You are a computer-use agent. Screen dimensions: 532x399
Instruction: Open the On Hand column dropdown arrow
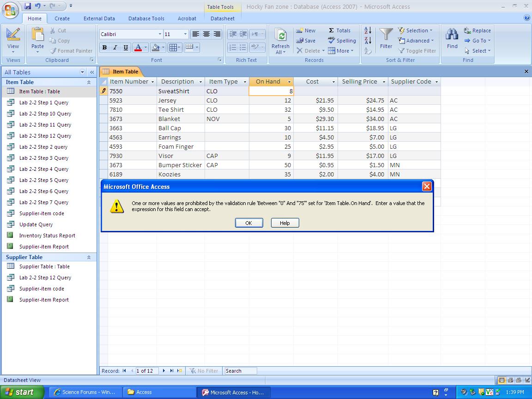pos(289,82)
